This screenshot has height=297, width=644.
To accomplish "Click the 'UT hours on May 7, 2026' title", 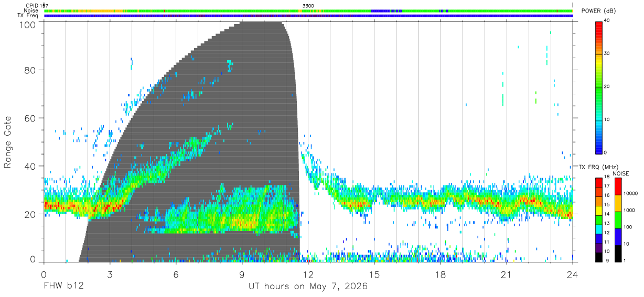I will (x=308, y=287).
